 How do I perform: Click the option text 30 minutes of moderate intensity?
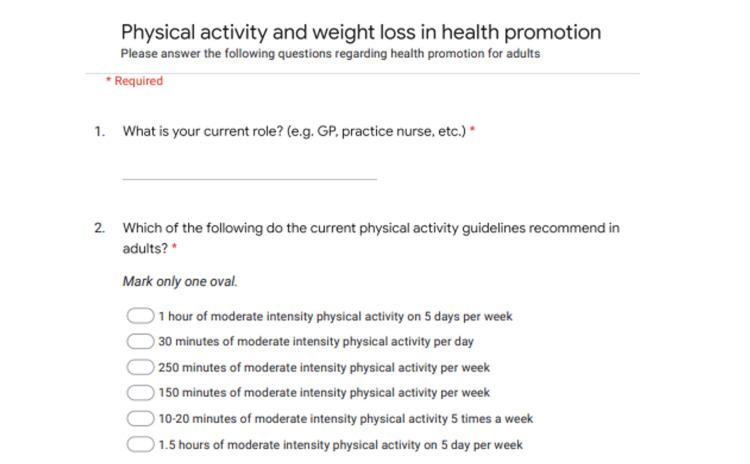tap(316, 342)
